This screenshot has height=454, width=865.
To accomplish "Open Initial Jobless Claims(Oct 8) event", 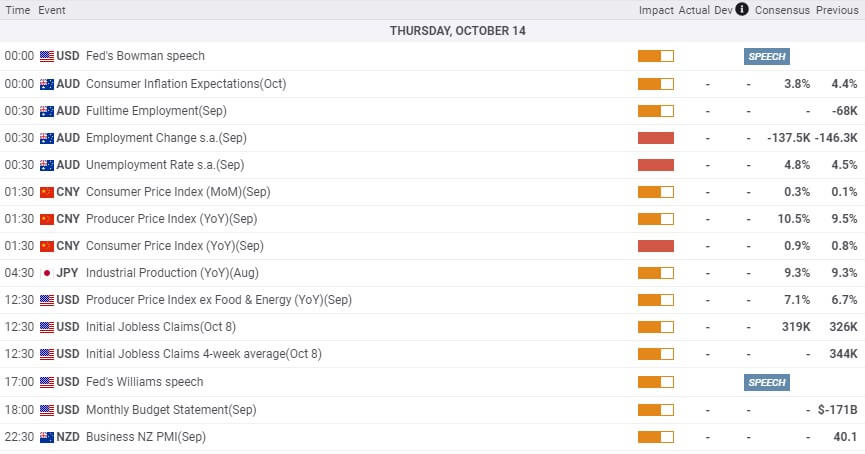I will [x=161, y=327].
